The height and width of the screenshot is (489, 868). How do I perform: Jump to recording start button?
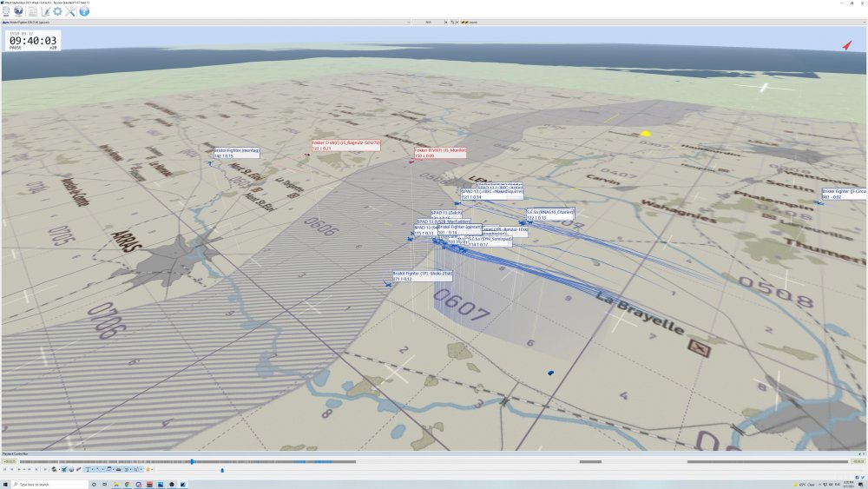pyautogui.click(x=4, y=470)
